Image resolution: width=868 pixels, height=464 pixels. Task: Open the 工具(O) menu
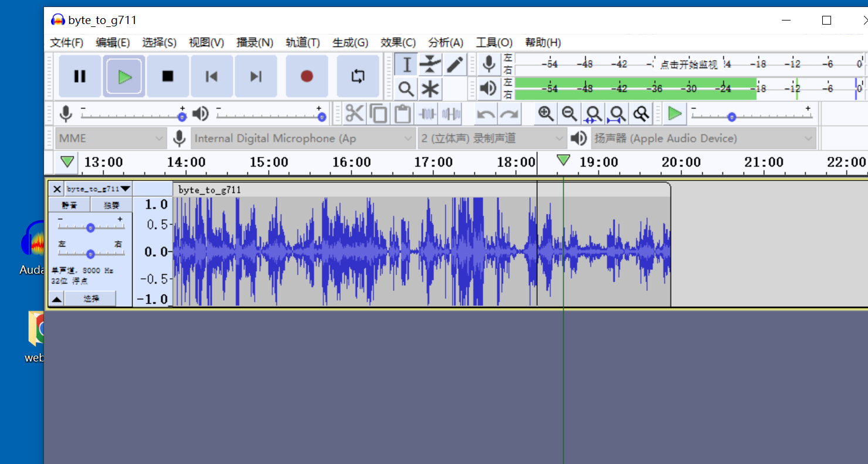pos(494,42)
